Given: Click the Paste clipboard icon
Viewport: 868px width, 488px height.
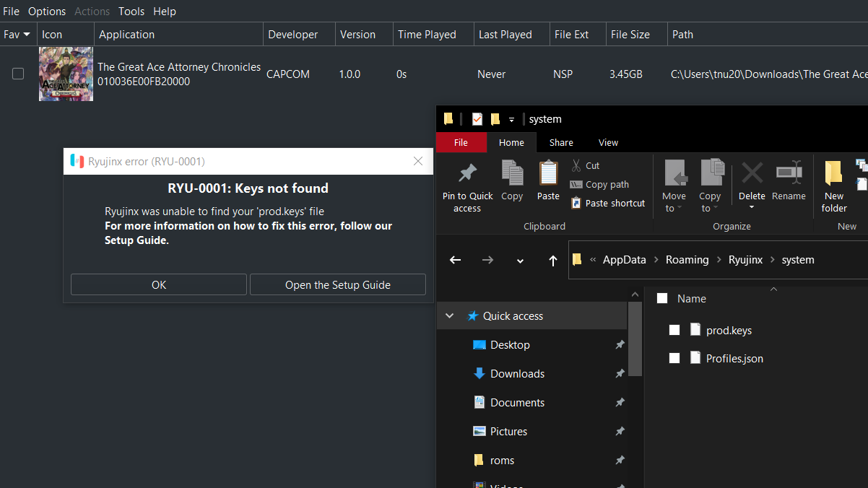Looking at the screenshot, I should [x=548, y=174].
